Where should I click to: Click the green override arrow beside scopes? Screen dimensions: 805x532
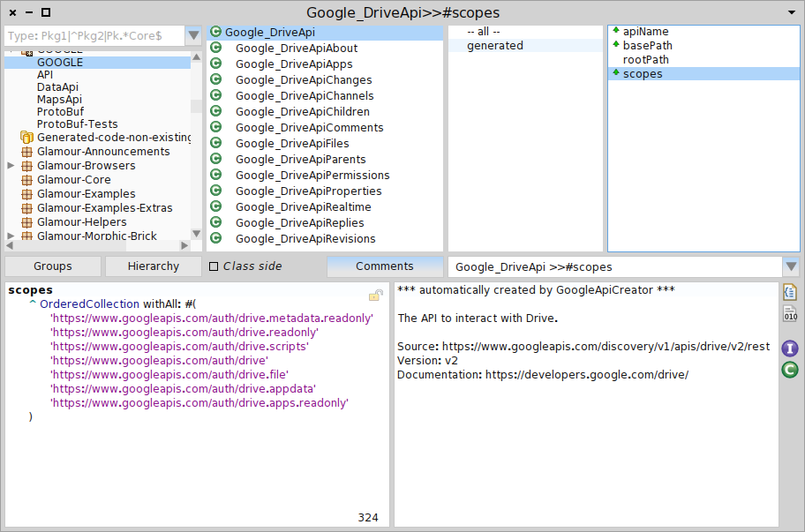pos(616,73)
